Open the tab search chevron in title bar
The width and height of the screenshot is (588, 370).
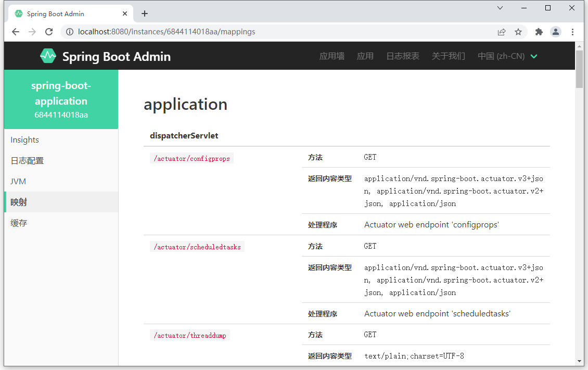tap(500, 8)
